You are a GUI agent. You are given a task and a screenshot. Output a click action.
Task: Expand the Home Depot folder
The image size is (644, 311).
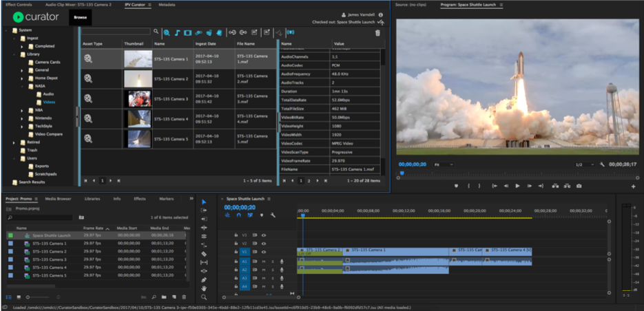22,78
